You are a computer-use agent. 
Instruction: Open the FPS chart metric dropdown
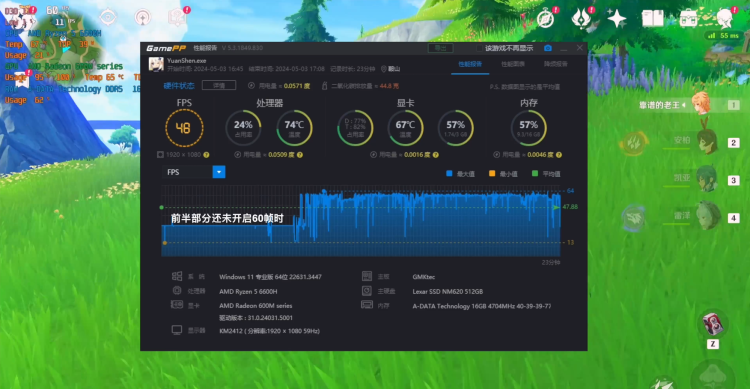pyautogui.click(x=219, y=172)
